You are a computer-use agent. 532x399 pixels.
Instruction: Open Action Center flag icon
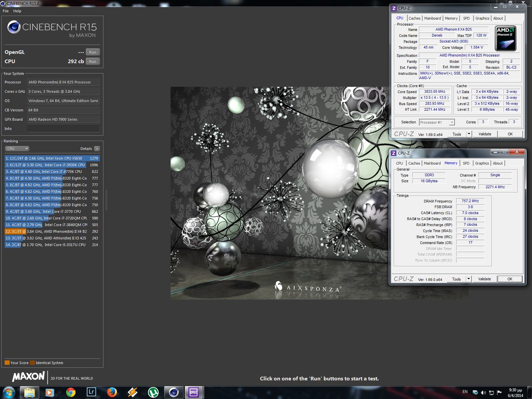(499, 393)
